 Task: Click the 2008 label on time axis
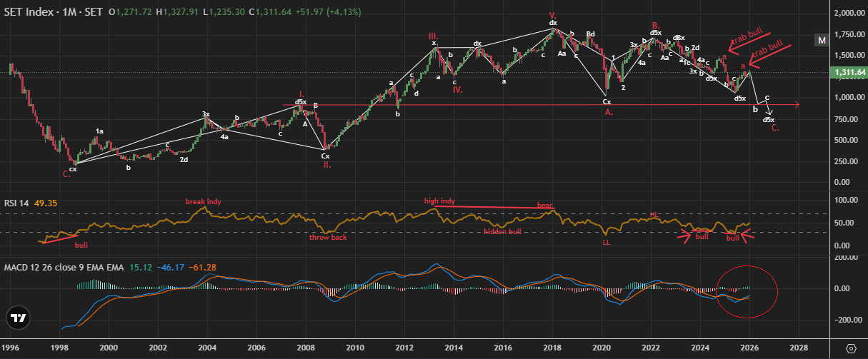pos(306,348)
